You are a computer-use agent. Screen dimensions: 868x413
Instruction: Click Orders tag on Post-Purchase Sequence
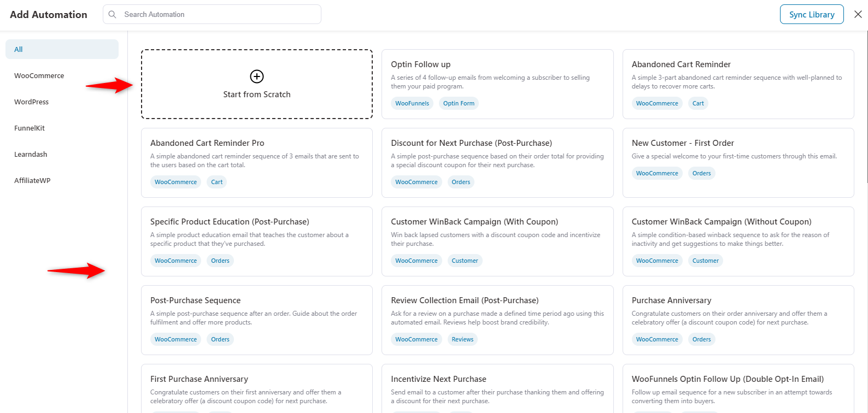[220, 339]
